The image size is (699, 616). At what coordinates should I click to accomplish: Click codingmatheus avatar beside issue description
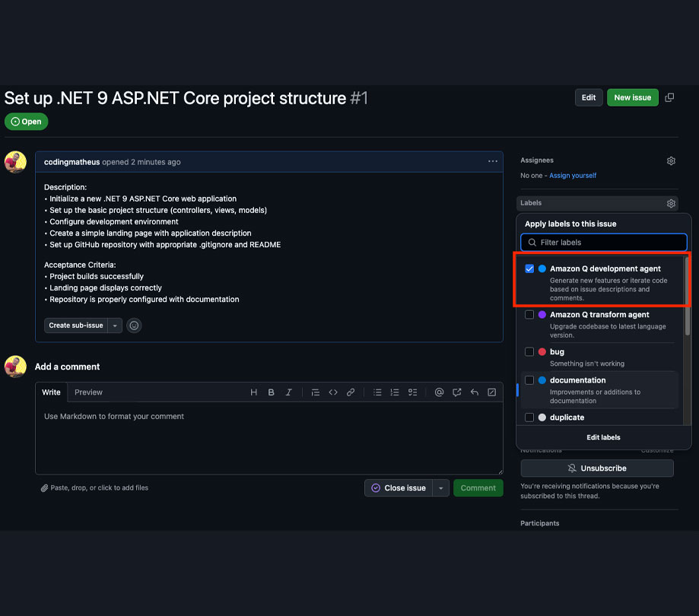pos(15,162)
